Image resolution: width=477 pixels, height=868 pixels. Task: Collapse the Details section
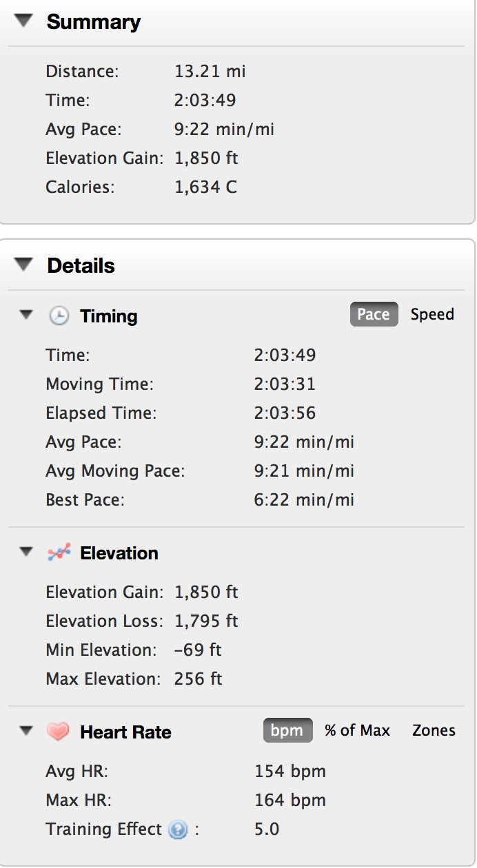click(x=24, y=265)
